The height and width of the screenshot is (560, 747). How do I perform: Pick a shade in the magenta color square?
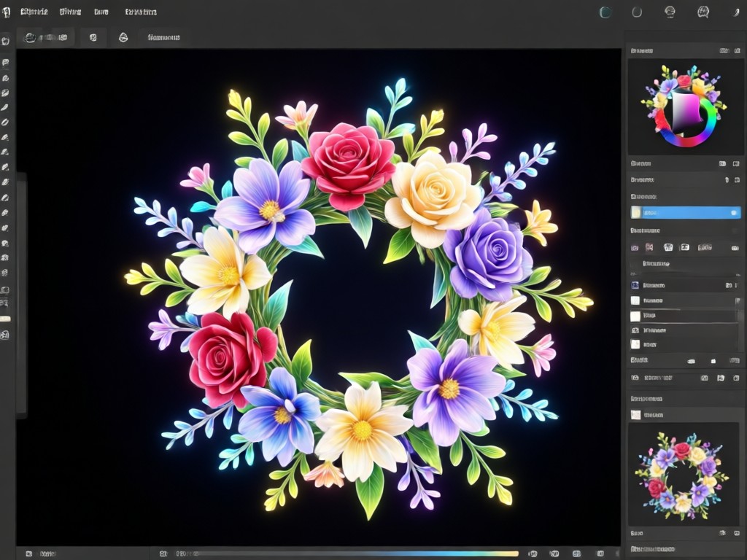point(685,112)
